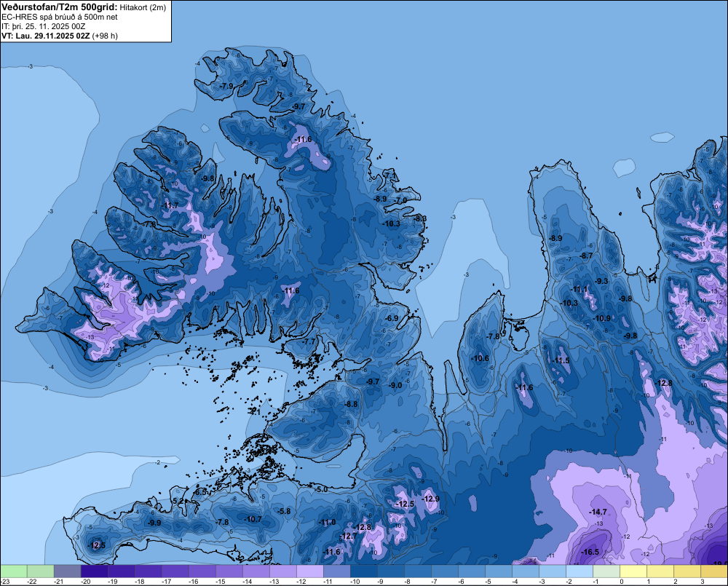Image resolution: width=728 pixels, height=586 pixels.
Task: Click the -10.6 temperature value on the map
Action: tap(480, 358)
